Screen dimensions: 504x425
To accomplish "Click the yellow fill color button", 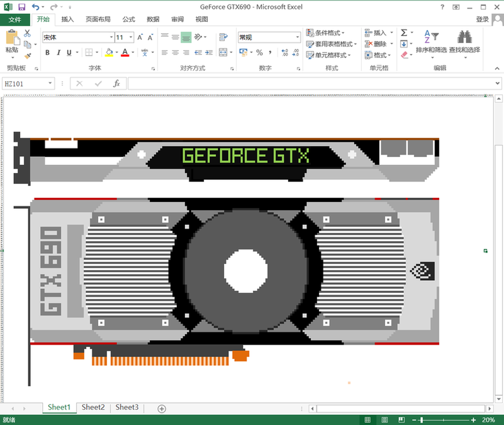I will 109,52.
